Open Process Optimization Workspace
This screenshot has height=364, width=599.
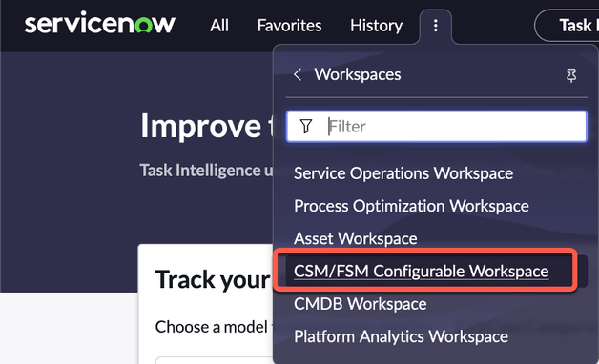point(411,206)
